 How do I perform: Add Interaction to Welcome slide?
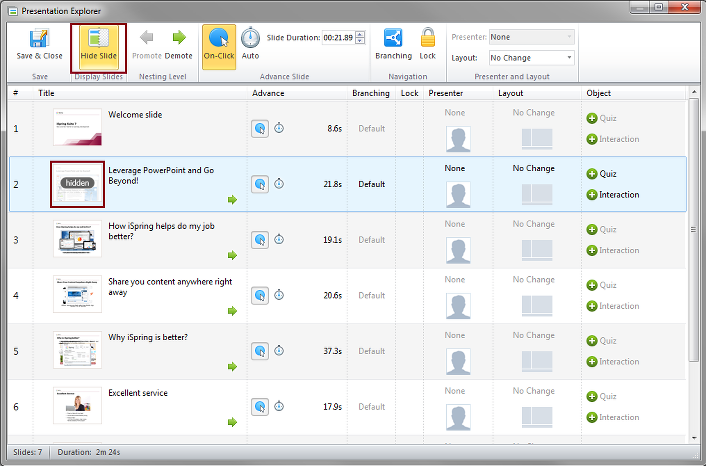tap(613, 139)
